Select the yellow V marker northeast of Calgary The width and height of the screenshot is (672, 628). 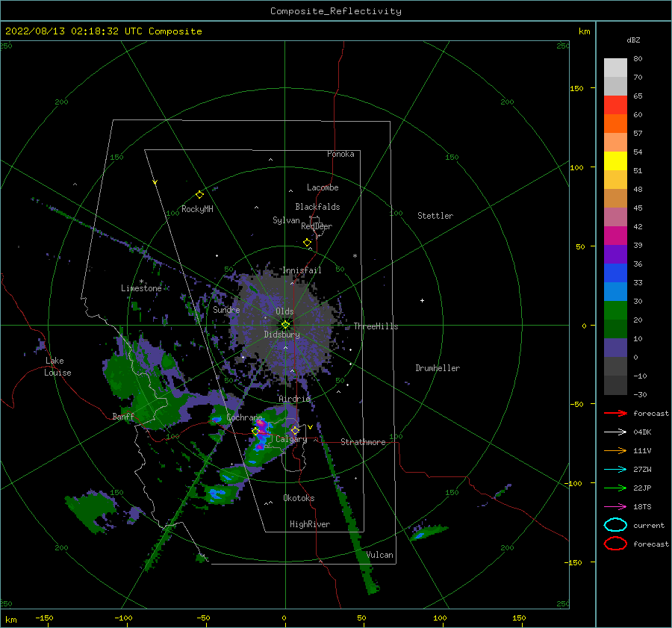(310, 427)
